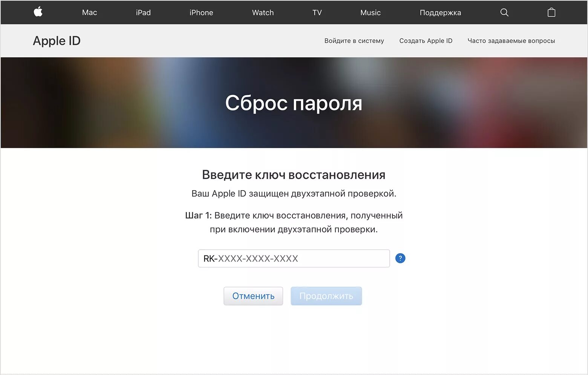This screenshot has height=375, width=588.
Task: Focus the RK-XXXX recovery key field
Action: [x=294, y=258]
